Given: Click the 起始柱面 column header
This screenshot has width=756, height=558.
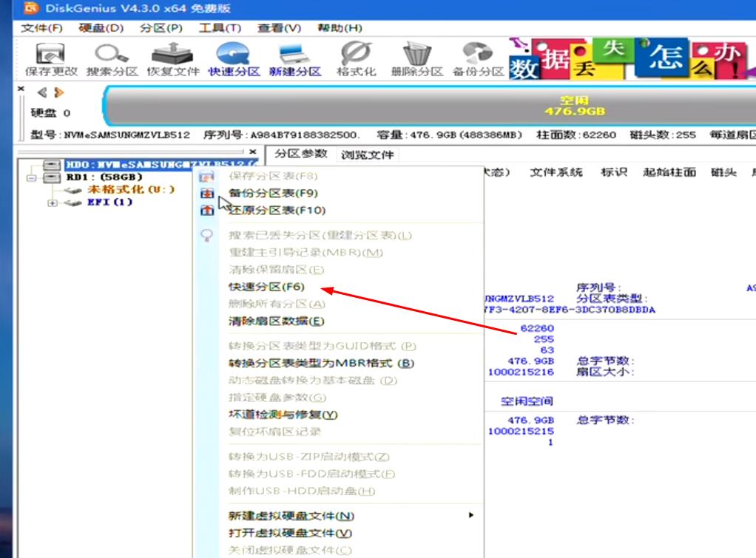Looking at the screenshot, I should 669,172.
